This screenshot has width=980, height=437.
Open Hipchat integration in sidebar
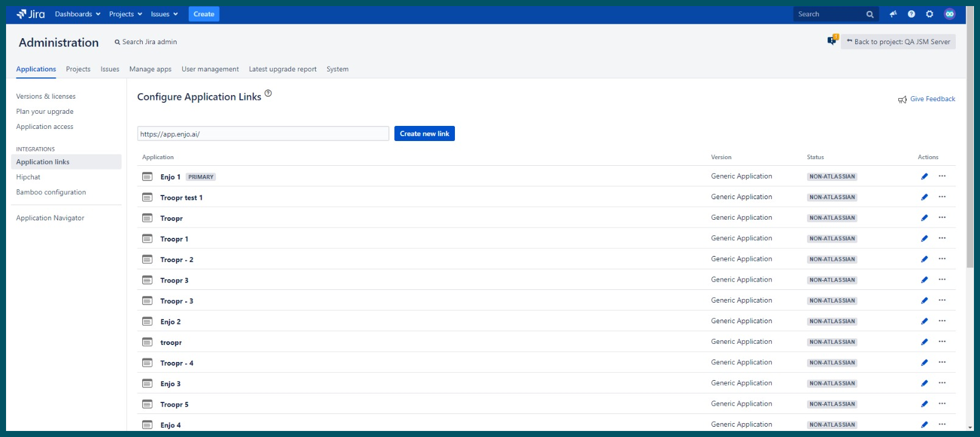click(x=28, y=177)
